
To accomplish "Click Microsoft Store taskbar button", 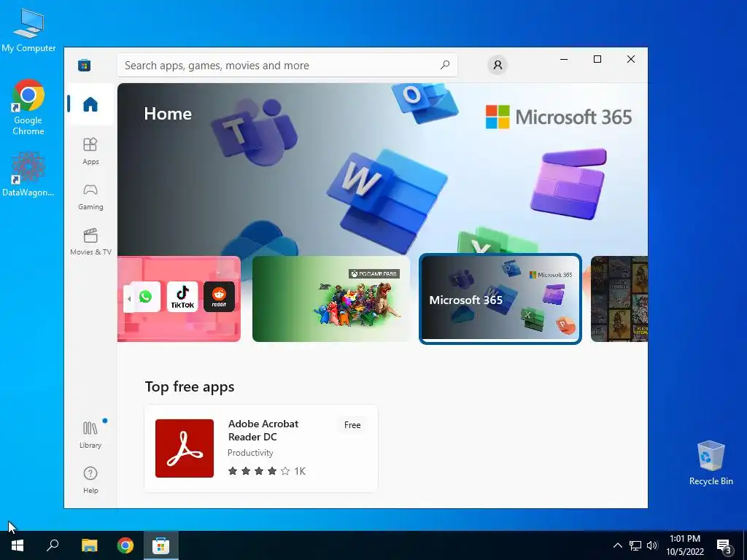I will coord(160,545).
